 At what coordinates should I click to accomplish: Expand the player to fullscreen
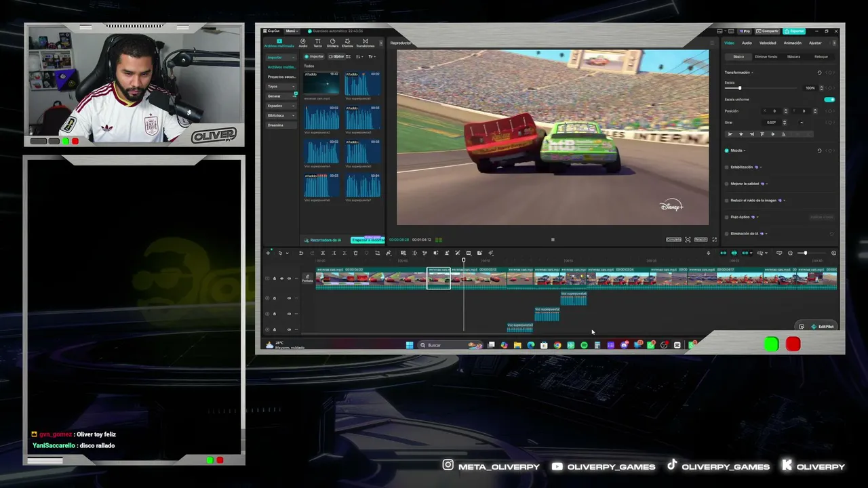pyautogui.click(x=714, y=239)
